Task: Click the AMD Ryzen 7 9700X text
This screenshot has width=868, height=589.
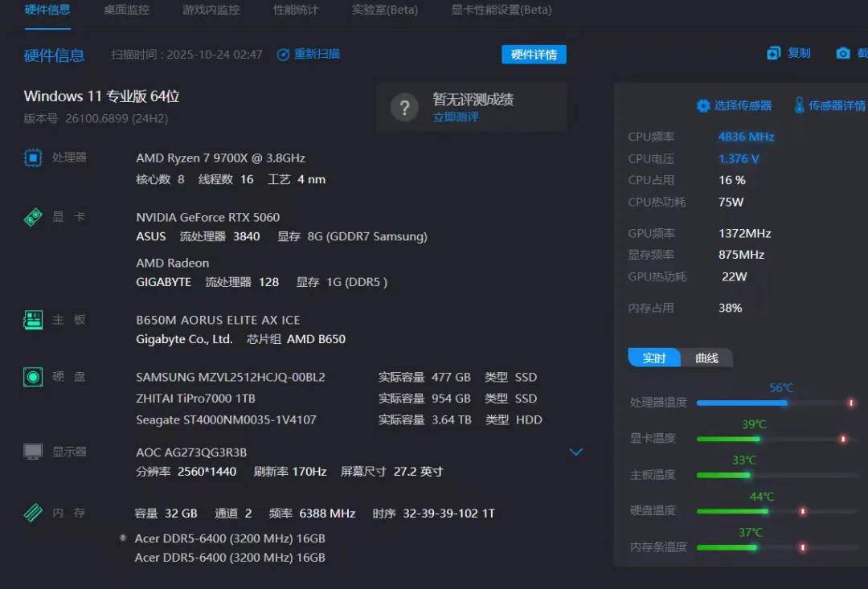Action: click(220, 157)
